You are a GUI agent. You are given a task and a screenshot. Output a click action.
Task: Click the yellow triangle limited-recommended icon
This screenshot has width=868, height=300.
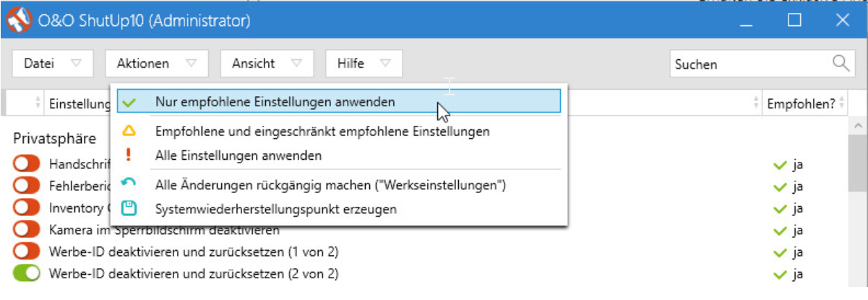tap(129, 132)
